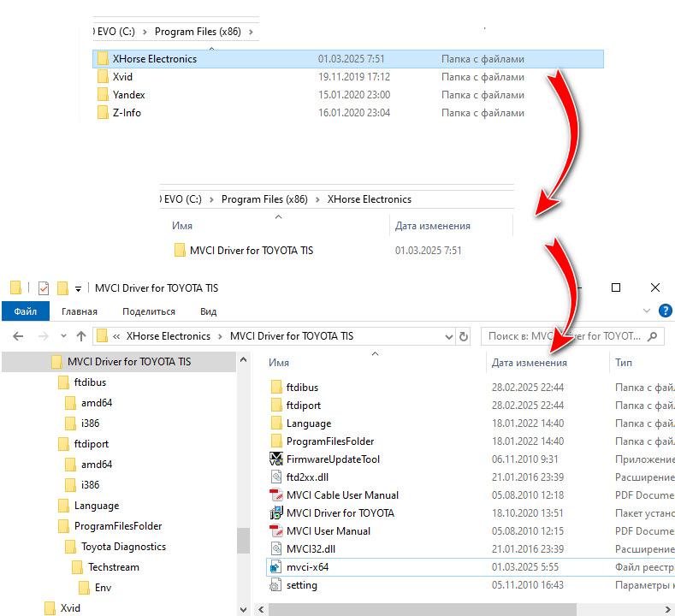Click the ftdibus folder icon in file list
The height and width of the screenshot is (616, 675).
click(276, 387)
